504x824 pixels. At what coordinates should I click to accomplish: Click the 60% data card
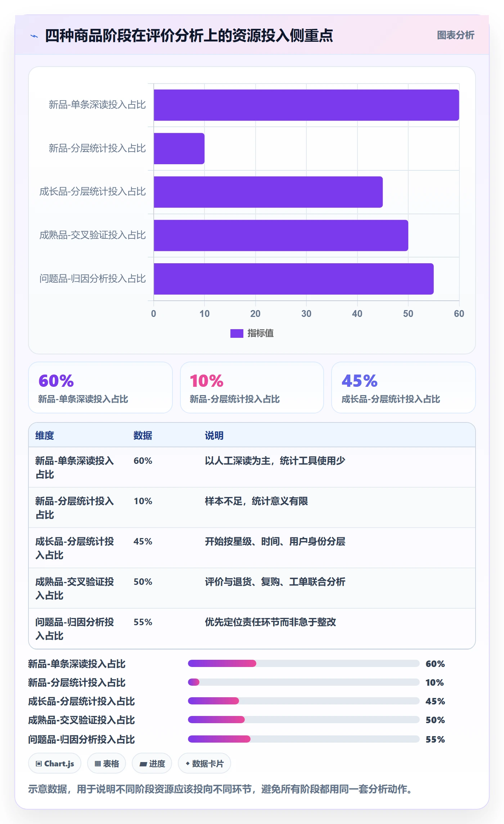tap(100, 388)
